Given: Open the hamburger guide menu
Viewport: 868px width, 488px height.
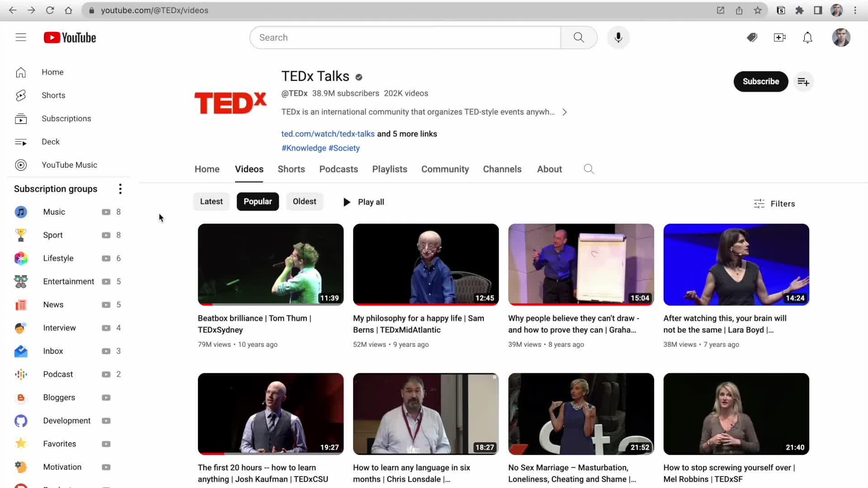Looking at the screenshot, I should click(x=21, y=38).
